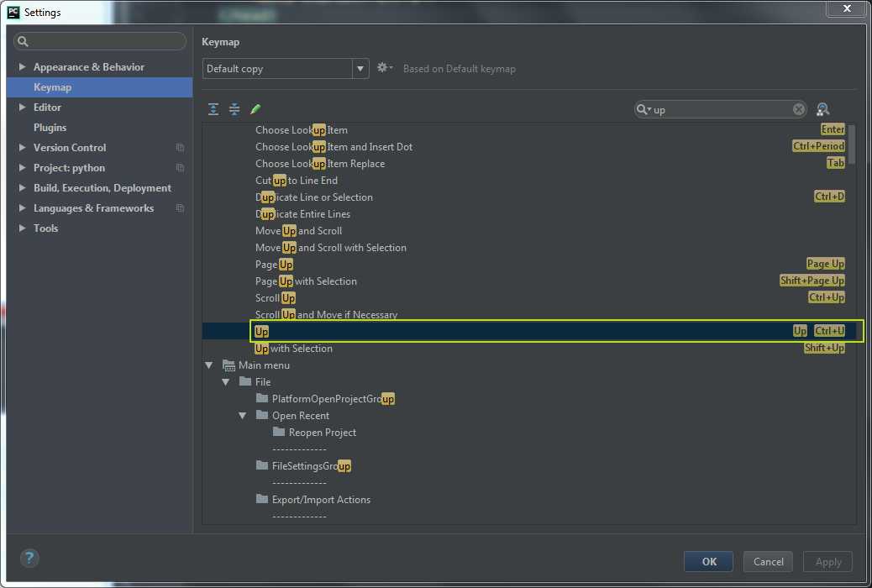872x588 pixels.
Task: Select Editor in the settings sidebar
Action: click(x=47, y=107)
